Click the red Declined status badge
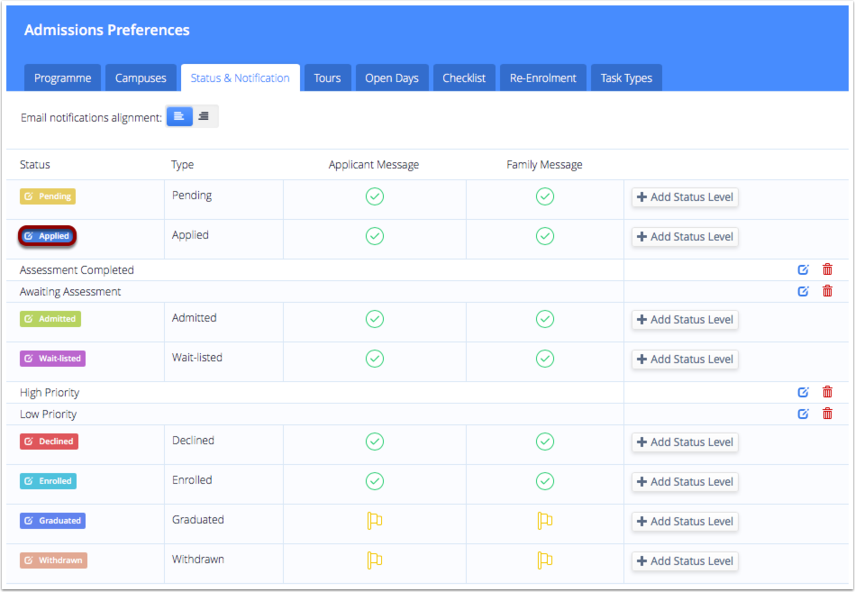 click(x=49, y=441)
